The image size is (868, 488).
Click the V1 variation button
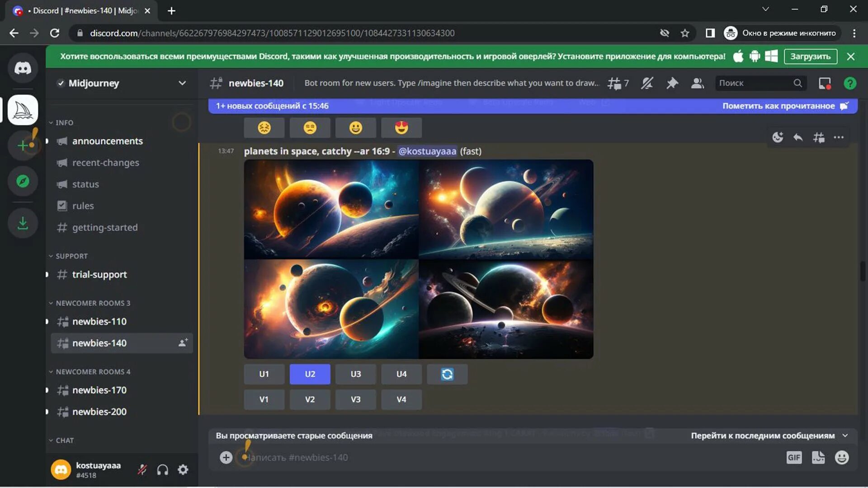264,399
